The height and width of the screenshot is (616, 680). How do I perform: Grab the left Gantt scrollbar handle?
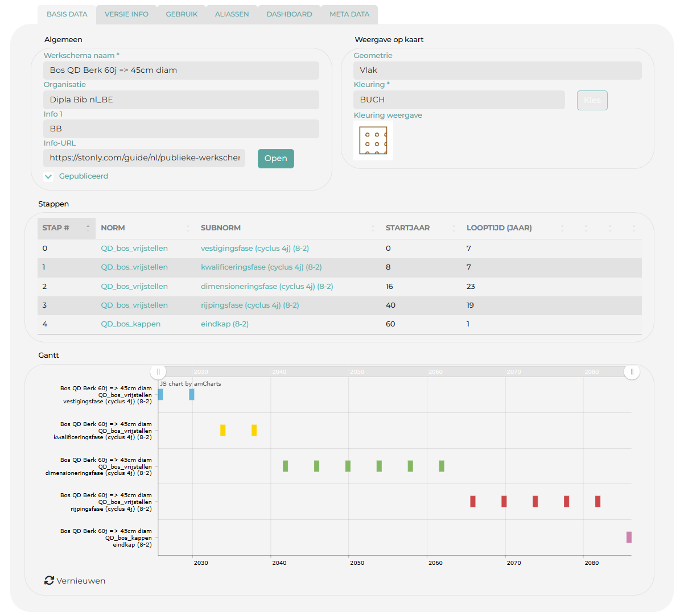[158, 372]
